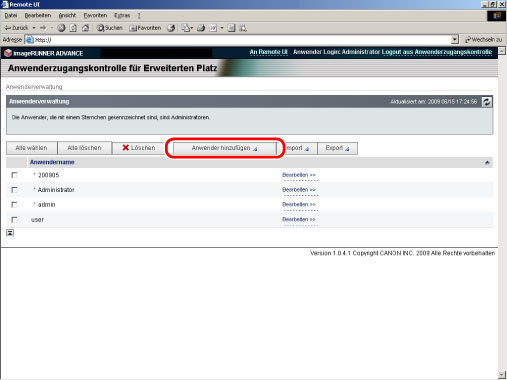This screenshot has height=380, width=507.
Task: Click the vertical scrollbar down arrow
Action: 502,375
